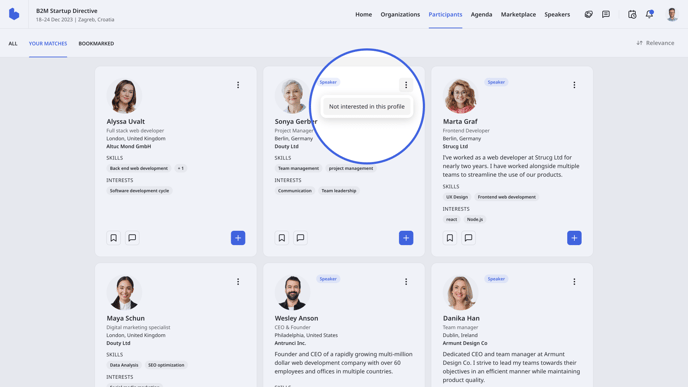Screen dimensions: 688x387
Task: Message Sonya Gerber via chat icon
Action: 300,238
